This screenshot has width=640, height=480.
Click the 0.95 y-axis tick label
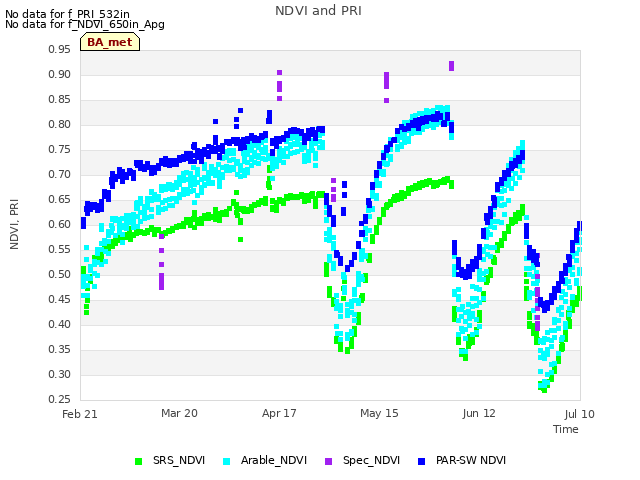coord(60,49)
